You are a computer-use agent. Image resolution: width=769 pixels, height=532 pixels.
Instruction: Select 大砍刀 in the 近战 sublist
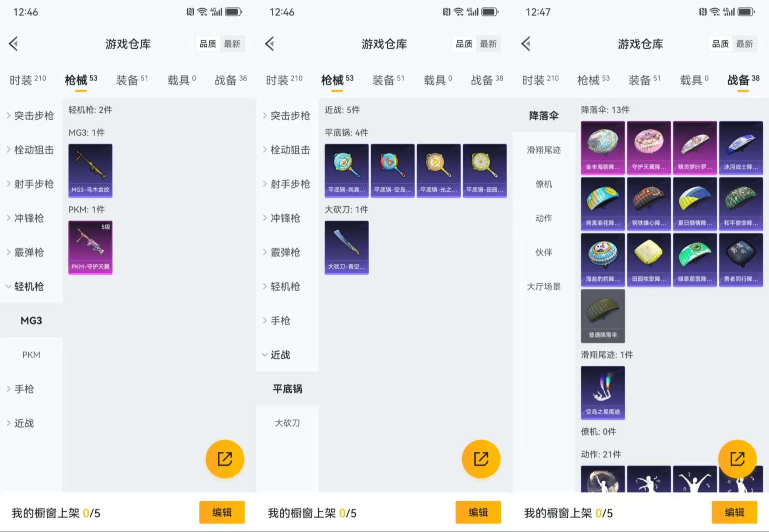[x=287, y=423]
